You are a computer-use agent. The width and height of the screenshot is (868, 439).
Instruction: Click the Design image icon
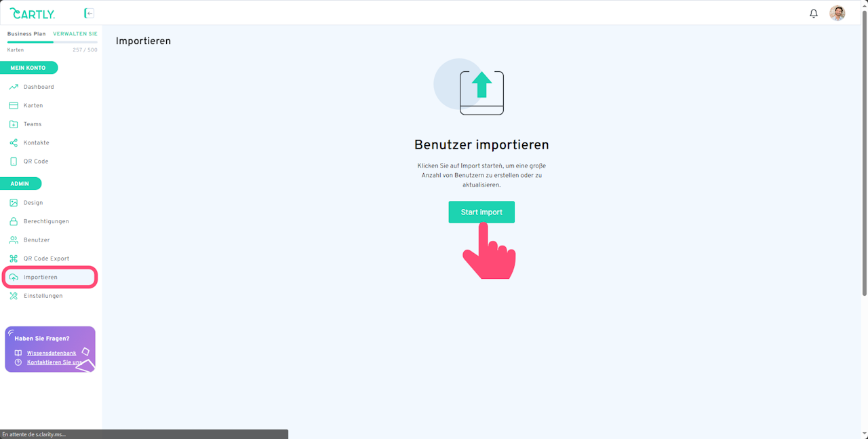(x=14, y=203)
